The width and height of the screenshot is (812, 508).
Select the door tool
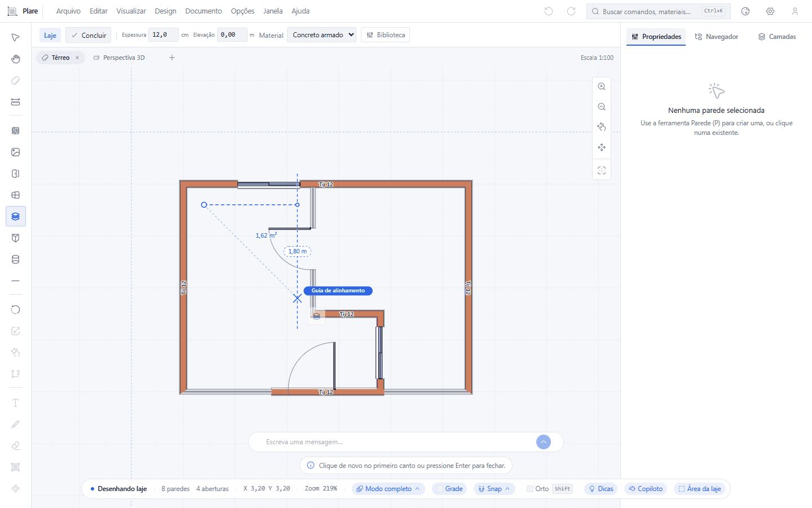pyautogui.click(x=16, y=174)
